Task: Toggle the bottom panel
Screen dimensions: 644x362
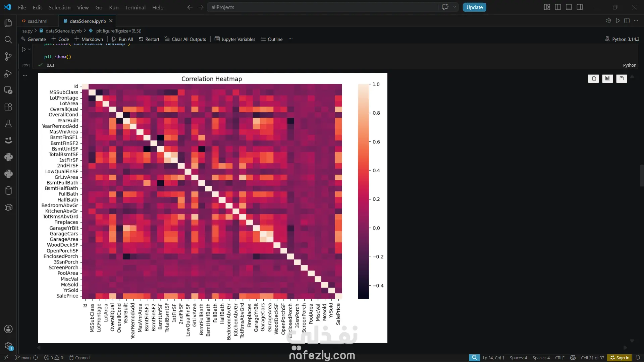Action: 569,7
